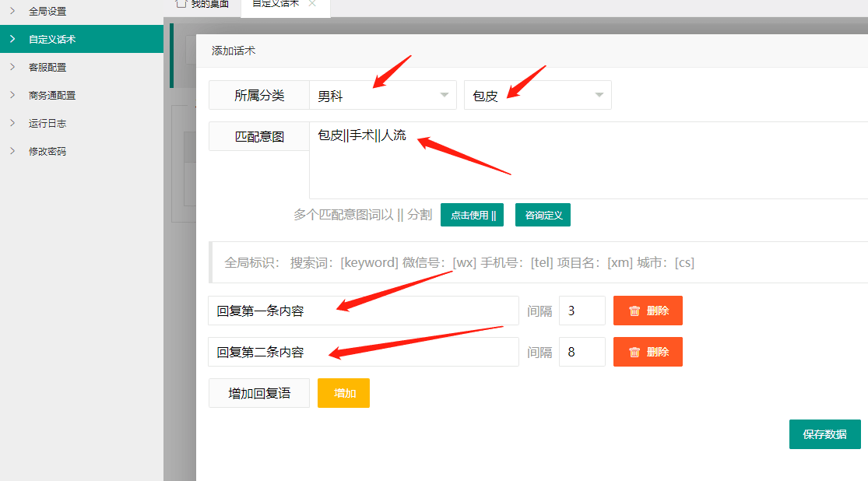This screenshot has height=481, width=868.
Task: Click the home icon on 我的桌面 tab
Action: (181, 4)
